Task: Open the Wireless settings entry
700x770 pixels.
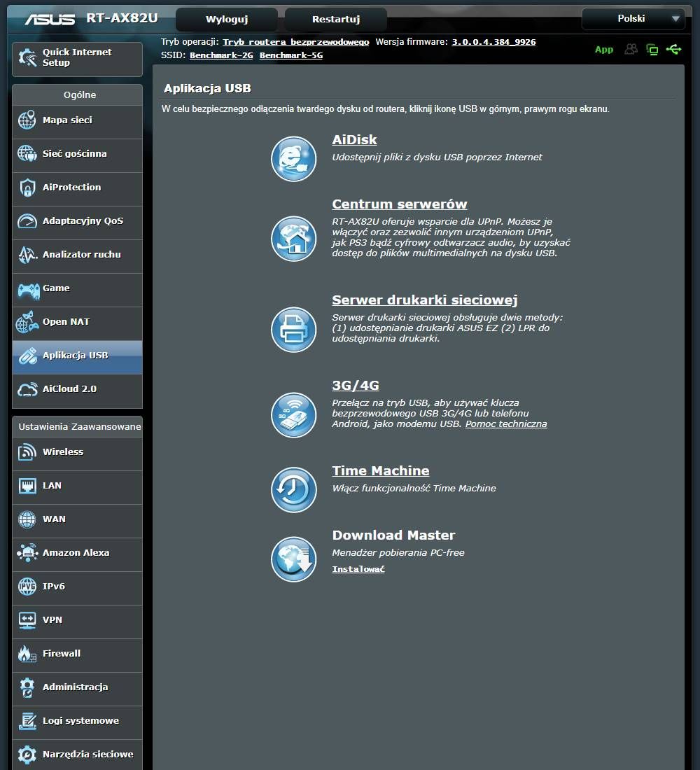Action: [77, 454]
